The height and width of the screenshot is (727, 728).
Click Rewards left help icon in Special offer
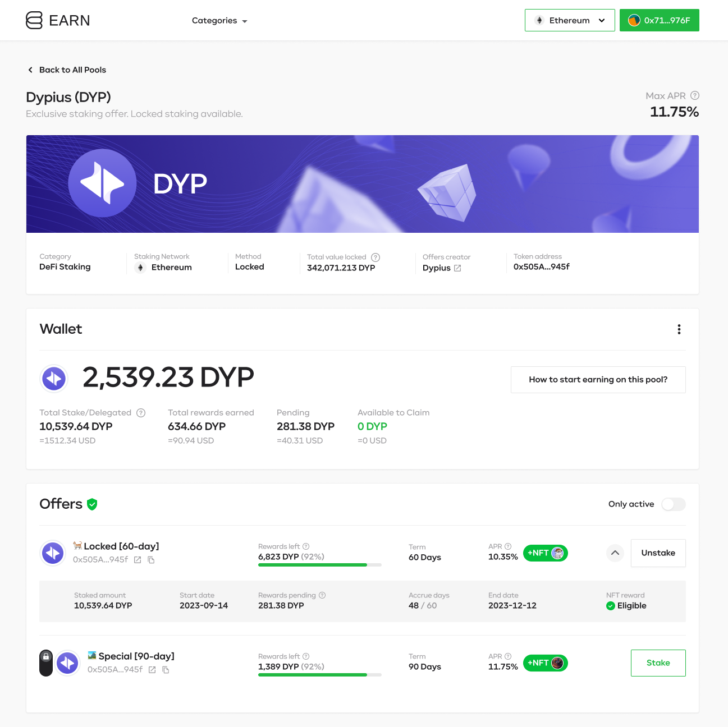coord(306,656)
